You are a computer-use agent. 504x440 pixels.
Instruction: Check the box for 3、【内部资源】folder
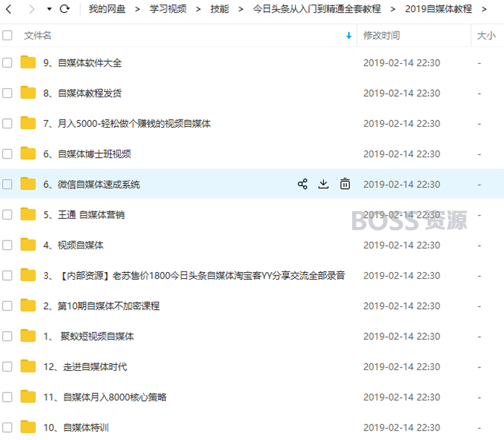point(7,275)
